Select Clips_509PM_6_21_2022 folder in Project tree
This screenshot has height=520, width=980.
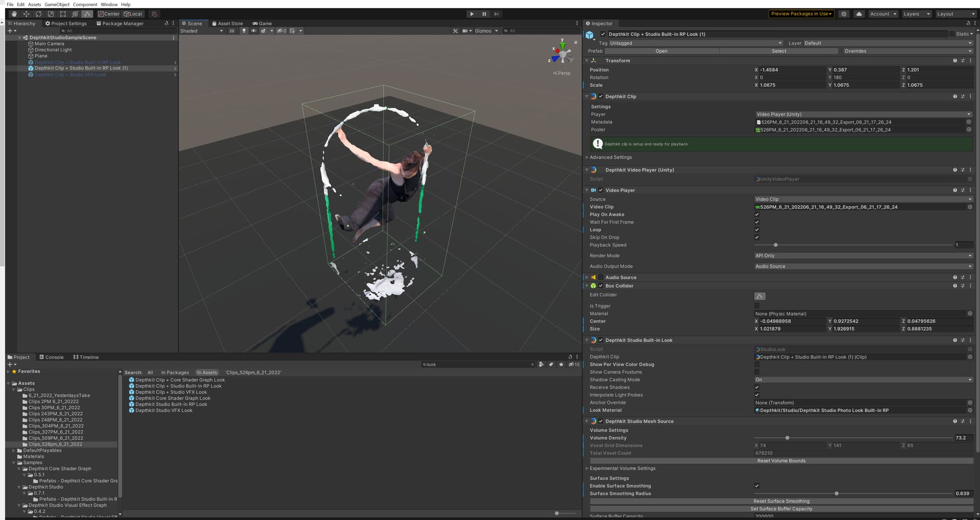coord(56,438)
